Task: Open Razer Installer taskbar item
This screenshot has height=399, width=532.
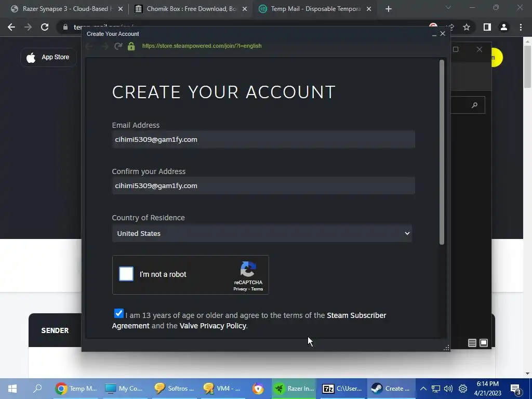Action: tap(294, 389)
